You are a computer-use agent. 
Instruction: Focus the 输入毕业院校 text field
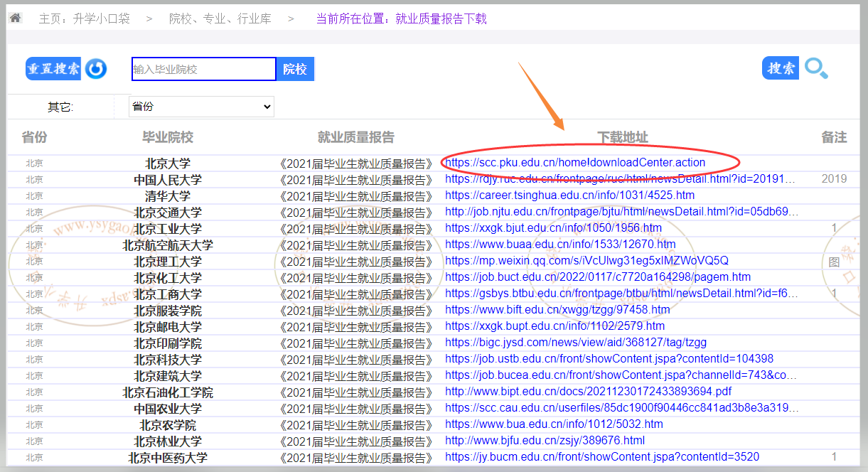tap(203, 69)
